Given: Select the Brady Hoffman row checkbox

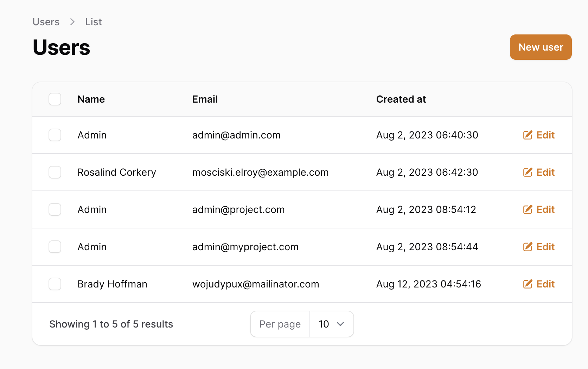Looking at the screenshot, I should pyautogui.click(x=55, y=284).
